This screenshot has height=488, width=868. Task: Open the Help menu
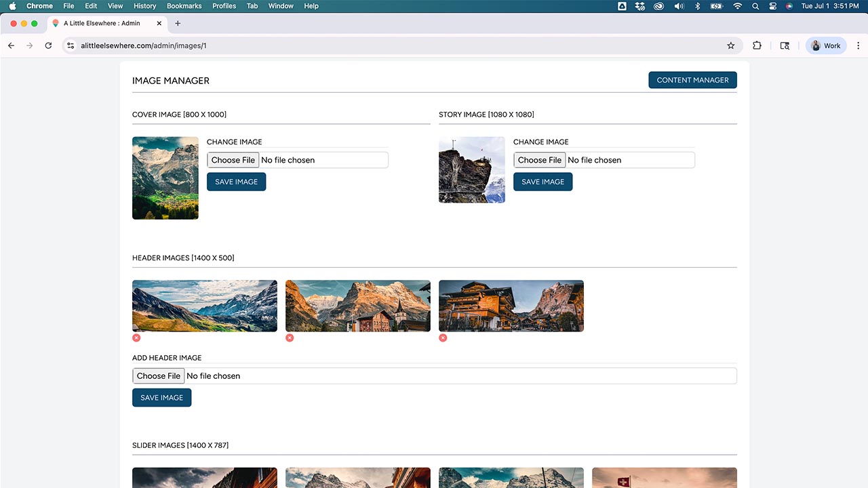(311, 6)
